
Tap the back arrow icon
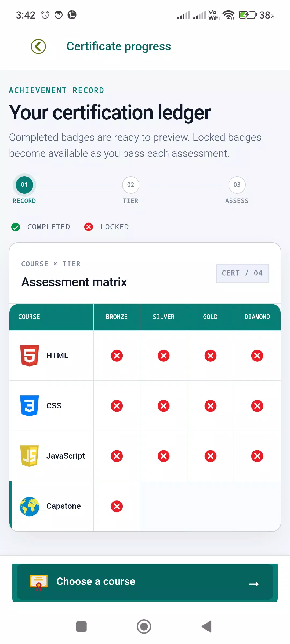tap(38, 46)
